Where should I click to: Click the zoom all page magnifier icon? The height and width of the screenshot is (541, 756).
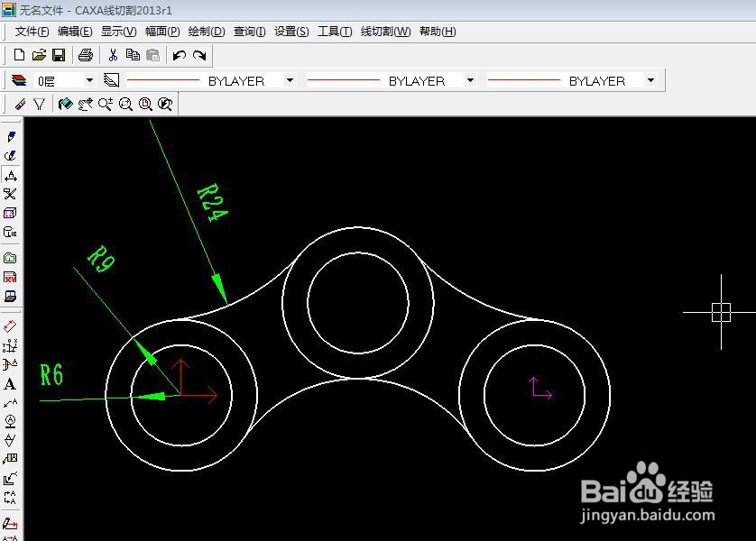145,104
